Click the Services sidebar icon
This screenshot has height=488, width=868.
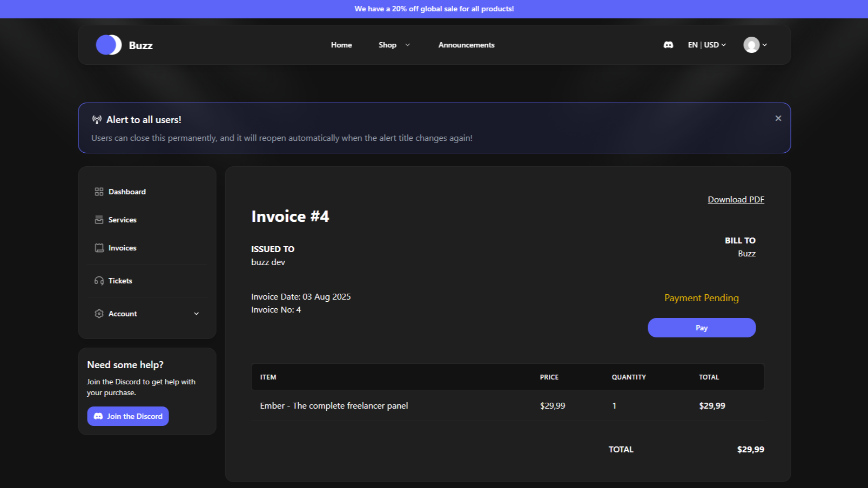[99, 220]
